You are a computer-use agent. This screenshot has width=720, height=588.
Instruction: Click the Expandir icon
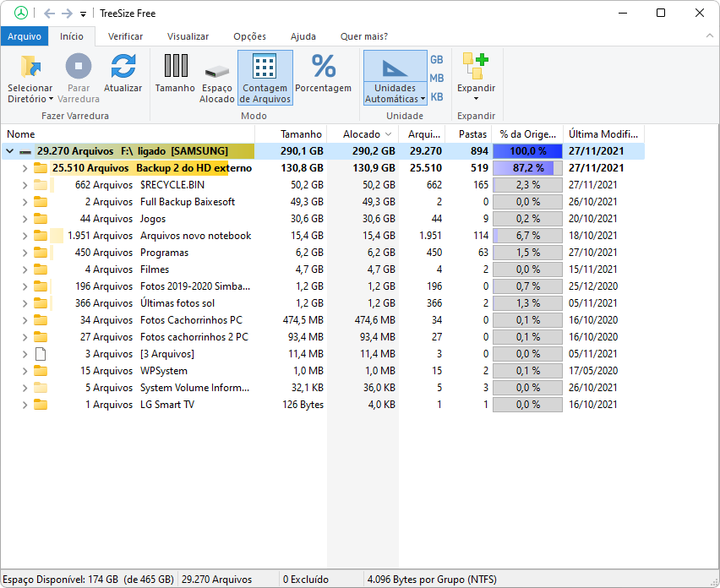pyautogui.click(x=476, y=66)
